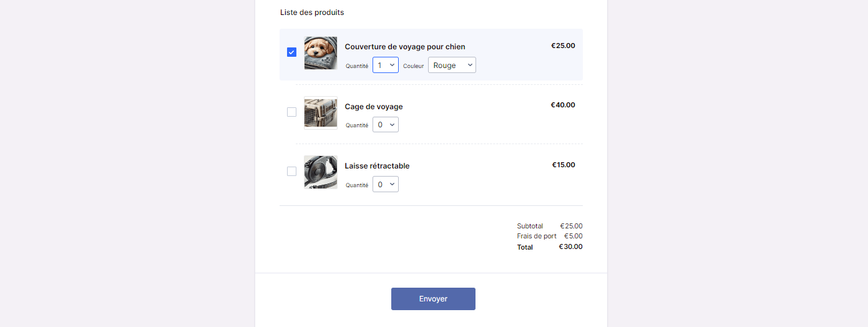Viewport: 868px width, 327px height.
Task: Check the Cage de voyage checkbox
Action: (291, 112)
